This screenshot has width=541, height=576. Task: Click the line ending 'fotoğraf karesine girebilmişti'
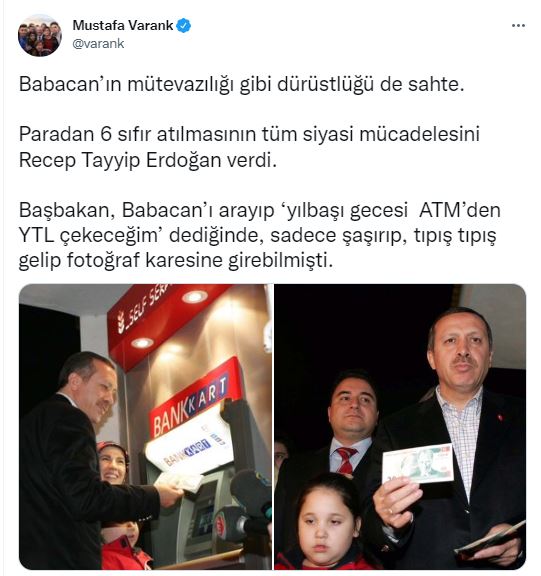point(176,260)
